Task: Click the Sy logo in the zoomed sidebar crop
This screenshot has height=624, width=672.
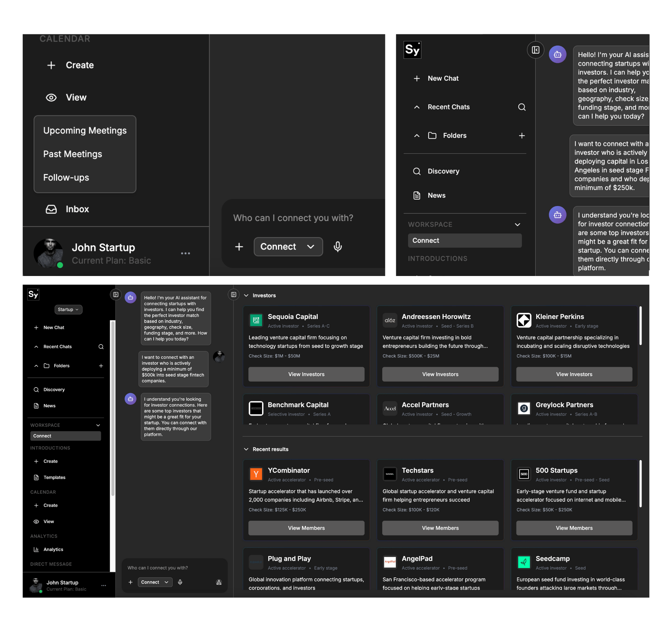Action: pos(412,50)
